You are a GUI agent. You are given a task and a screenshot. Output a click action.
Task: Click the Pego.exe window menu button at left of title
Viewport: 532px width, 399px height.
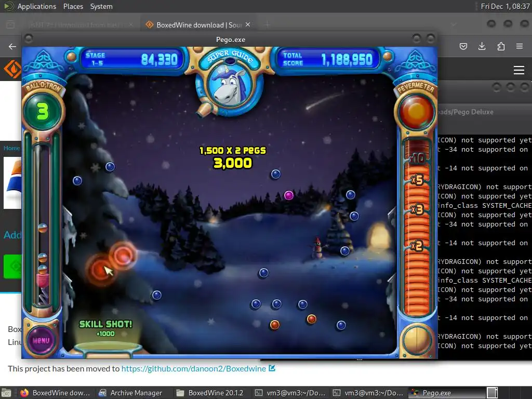29,38
